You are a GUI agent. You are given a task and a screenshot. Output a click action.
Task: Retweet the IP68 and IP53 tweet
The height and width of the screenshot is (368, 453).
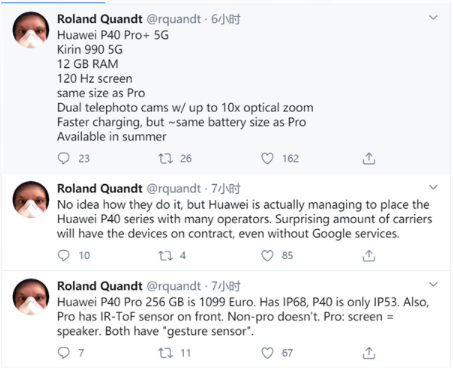pos(165,353)
